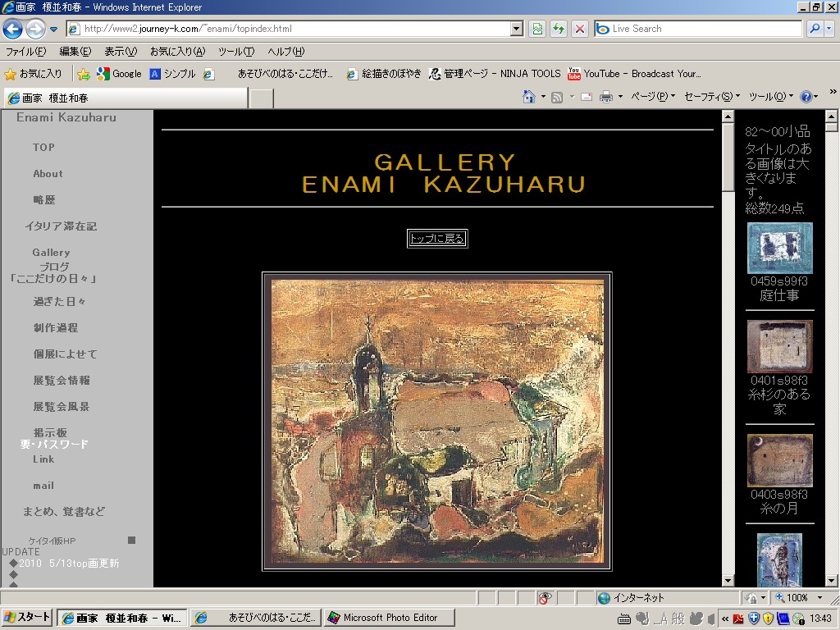The height and width of the screenshot is (630, 840).
Task: Click the お気に入り star favorites button
Action: [x=33, y=74]
